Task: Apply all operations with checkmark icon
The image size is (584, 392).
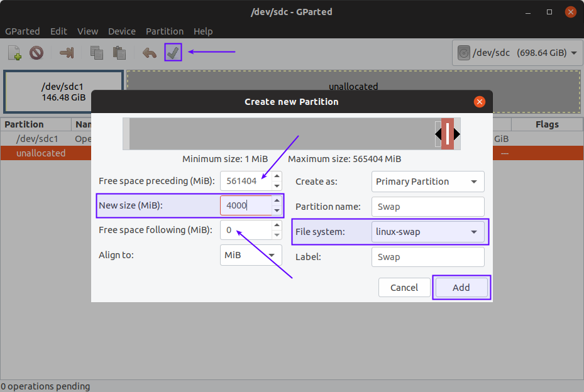Action: coord(173,52)
